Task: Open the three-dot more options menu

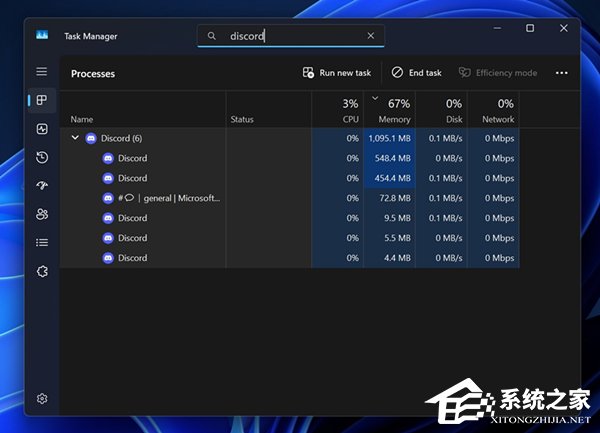Action: (x=561, y=73)
